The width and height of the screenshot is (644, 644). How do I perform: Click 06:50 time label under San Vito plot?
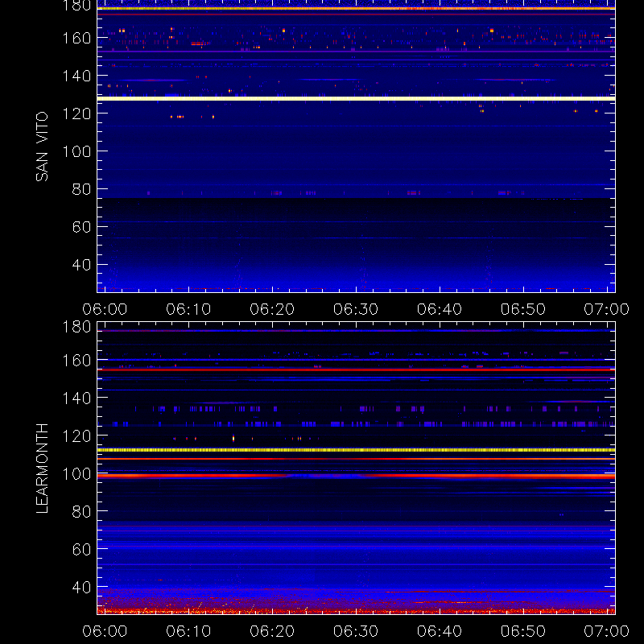[523, 309]
